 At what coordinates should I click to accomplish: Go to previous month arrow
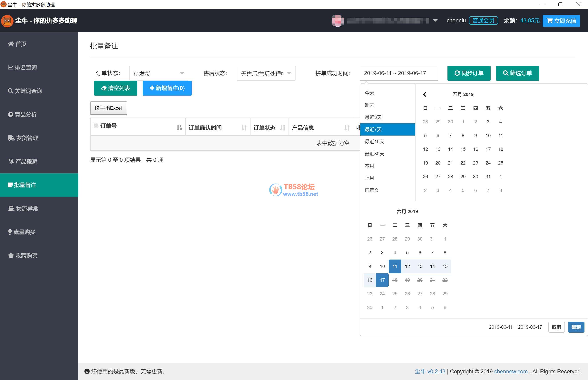point(425,94)
